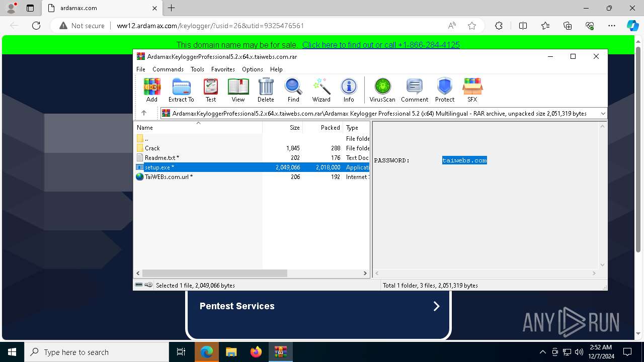Open a new Edge tab
The height and width of the screenshot is (362, 644).
point(172,8)
